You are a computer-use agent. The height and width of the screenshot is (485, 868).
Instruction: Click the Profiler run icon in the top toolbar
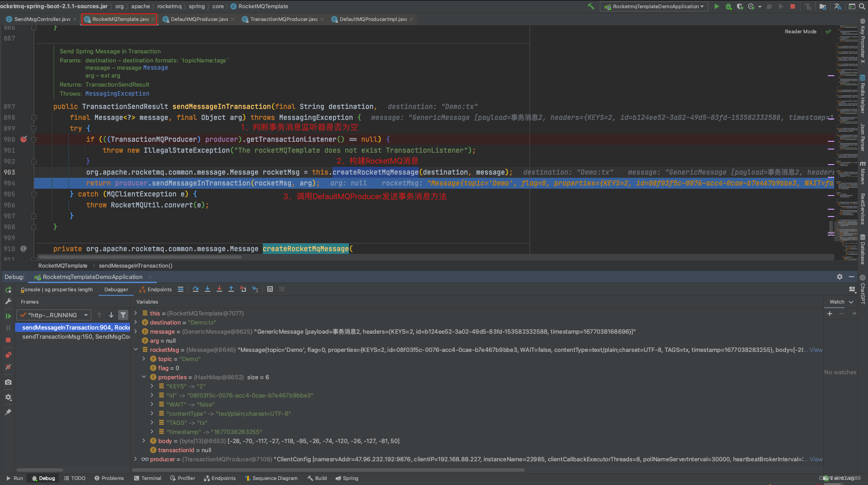tap(751, 6)
